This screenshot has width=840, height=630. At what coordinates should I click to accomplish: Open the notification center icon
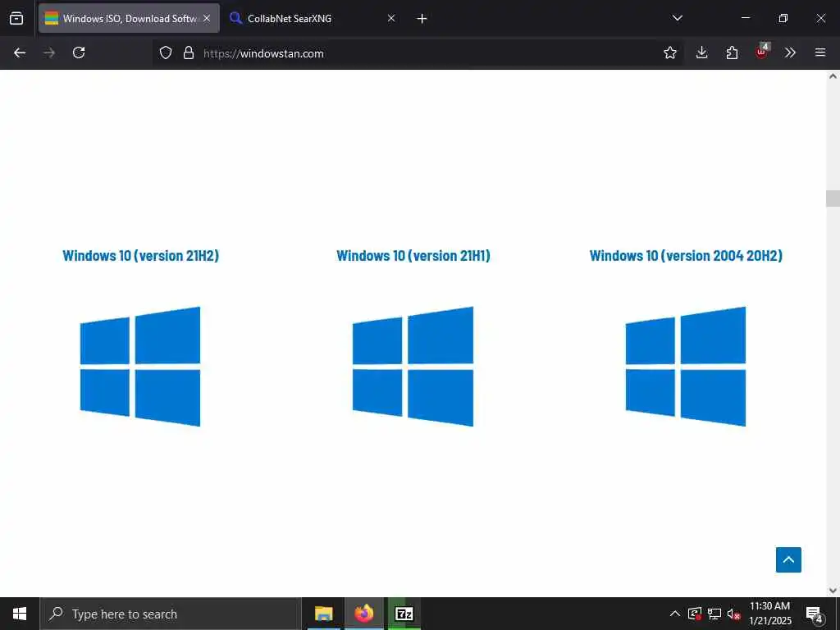click(x=815, y=614)
